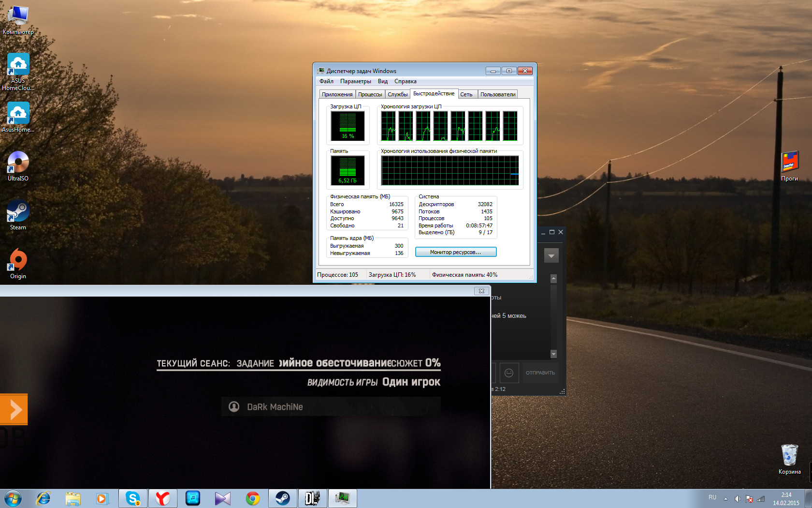The height and width of the screenshot is (508, 812).
Task: Grab the Steam chat window resize grip
Action: click(x=562, y=392)
